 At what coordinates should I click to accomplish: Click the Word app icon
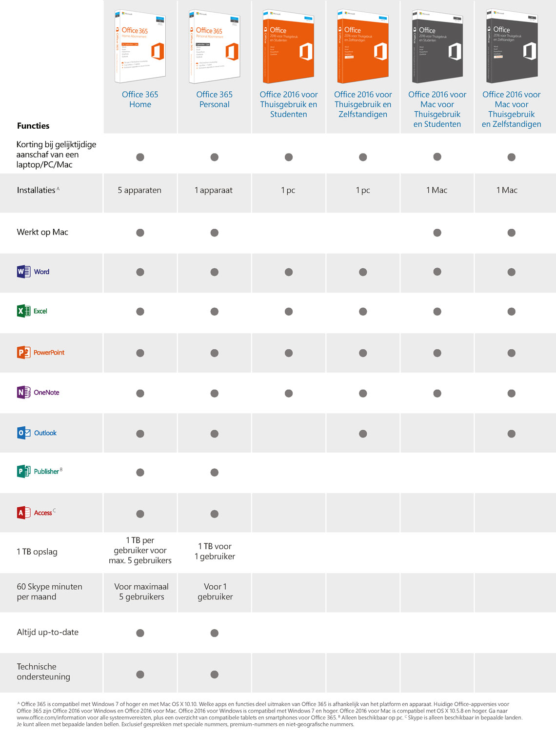[x=23, y=272]
